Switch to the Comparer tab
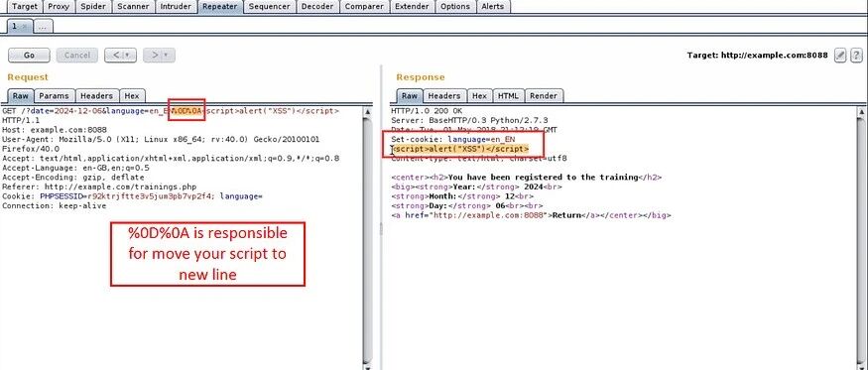This screenshot has height=370, width=868. click(x=364, y=7)
